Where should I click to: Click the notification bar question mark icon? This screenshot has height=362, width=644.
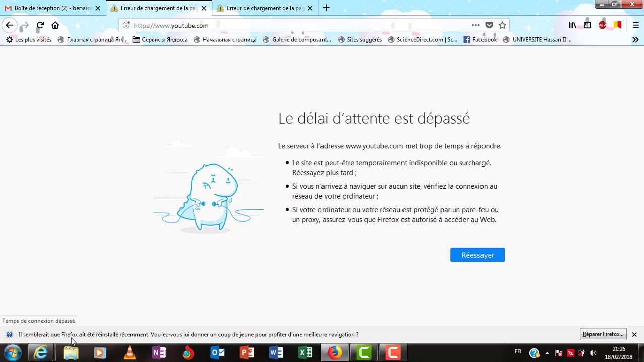click(x=9, y=334)
